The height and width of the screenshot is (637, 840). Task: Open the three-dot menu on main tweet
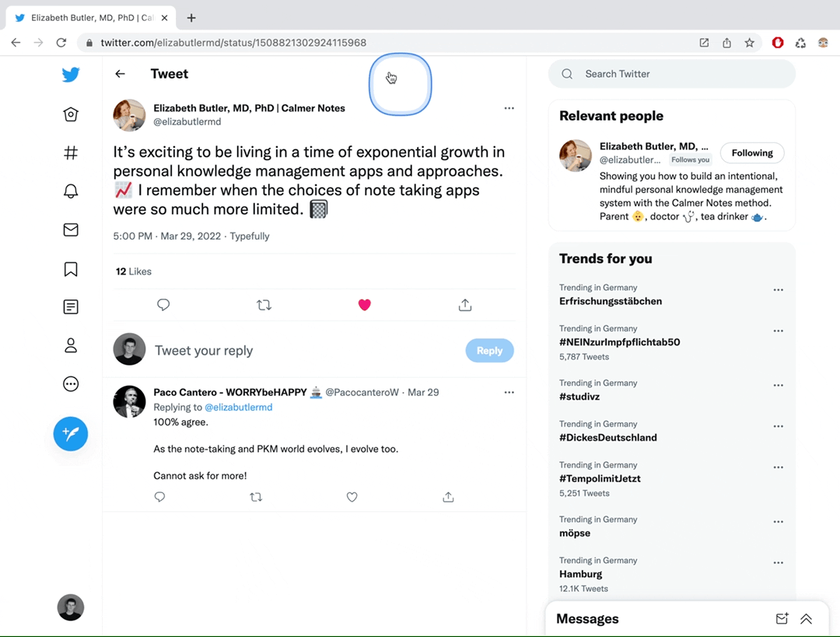(x=509, y=108)
